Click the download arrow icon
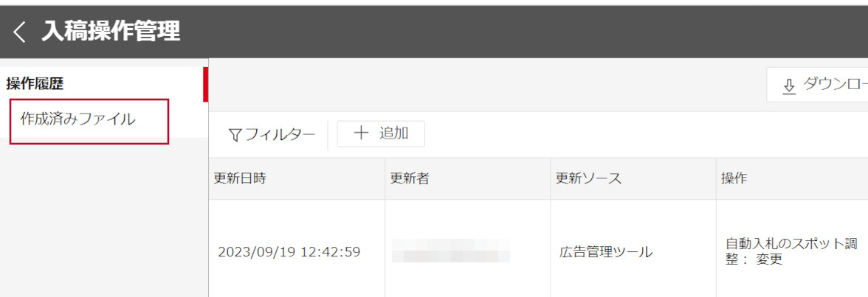This screenshot has height=297, width=868. tap(789, 86)
